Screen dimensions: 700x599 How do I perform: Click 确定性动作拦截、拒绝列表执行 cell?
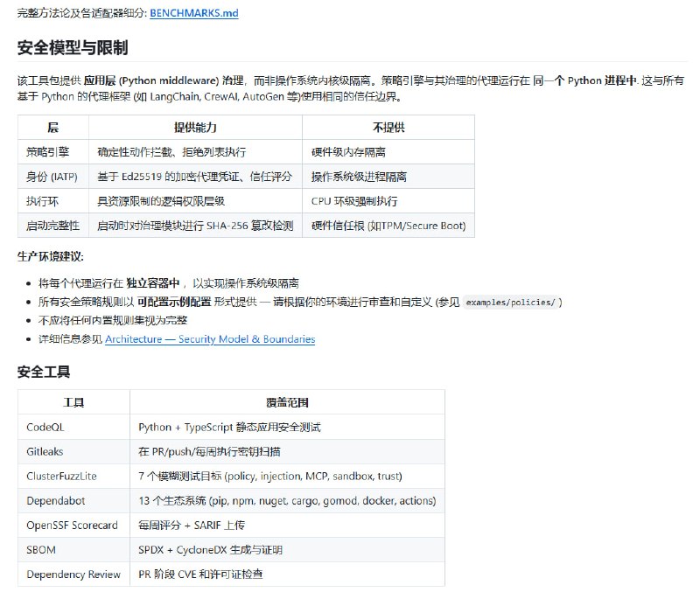195,152
